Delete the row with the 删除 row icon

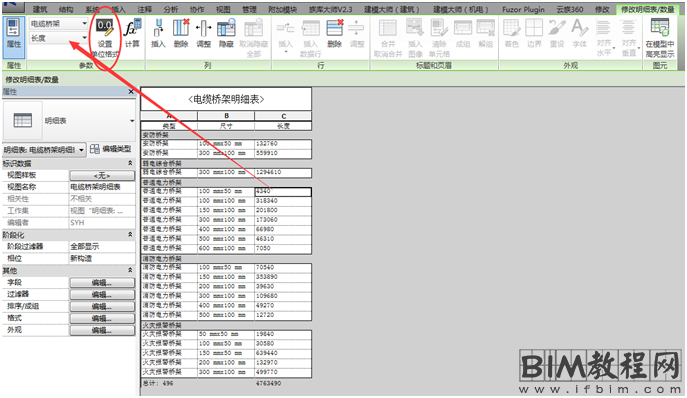pos(334,33)
